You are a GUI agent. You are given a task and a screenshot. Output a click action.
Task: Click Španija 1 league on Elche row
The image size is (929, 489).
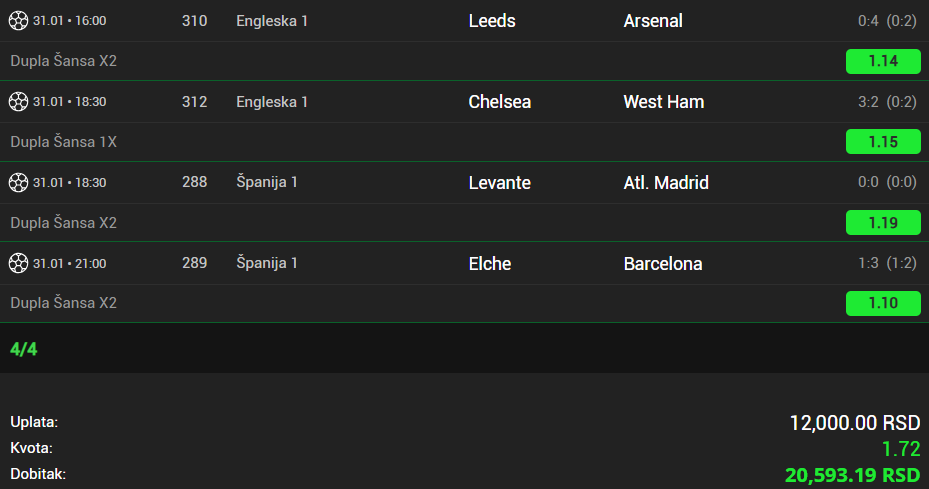267,264
